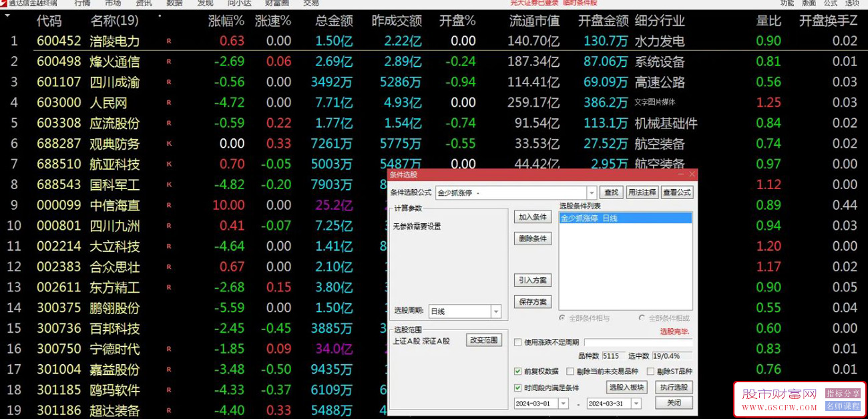Open the 资讯 menu

(144, 3)
